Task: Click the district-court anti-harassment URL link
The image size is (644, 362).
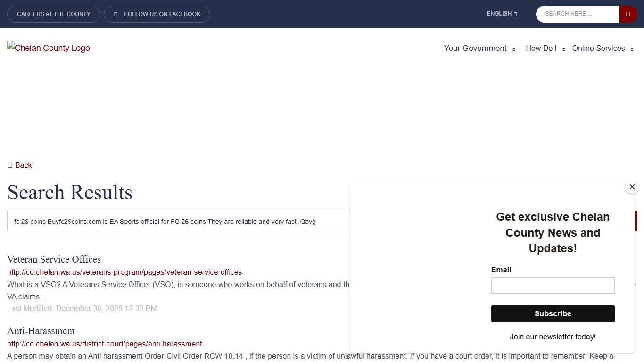Action: pyautogui.click(x=105, y=344)
